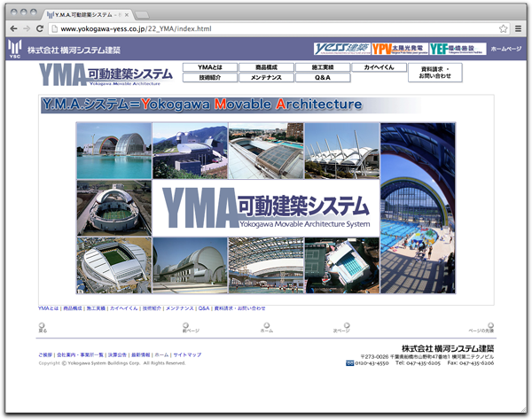Bookmark this page with the star icon
This screenshot has height=420, width=532.
[503, 29]
